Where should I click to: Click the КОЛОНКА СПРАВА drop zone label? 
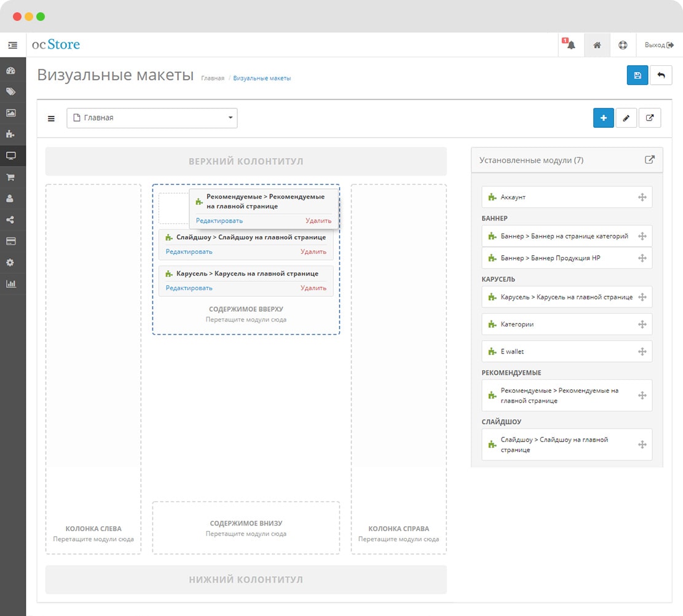point(398,529)
